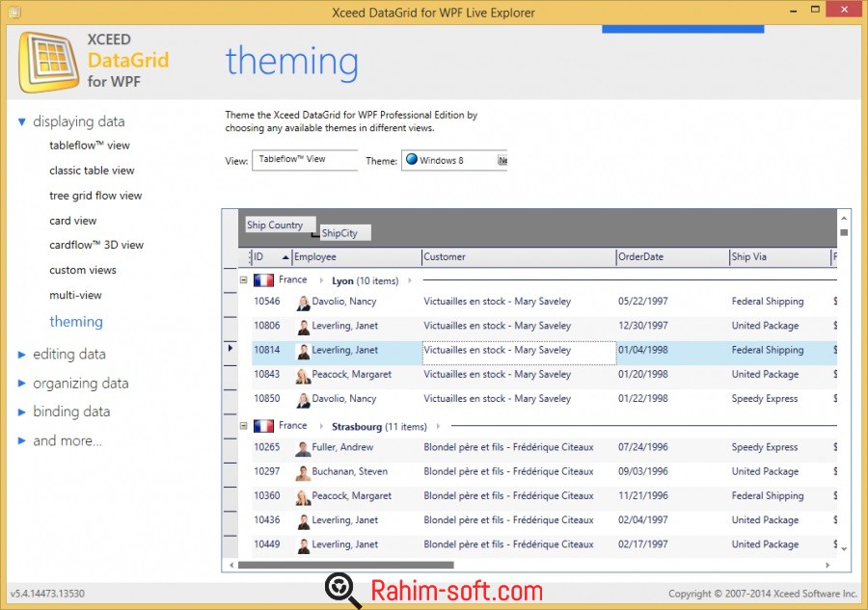The image size is (868, 610).
Task: Maximize the Live Explorer window
Action: pyautogui.click(x=815, y=10)
